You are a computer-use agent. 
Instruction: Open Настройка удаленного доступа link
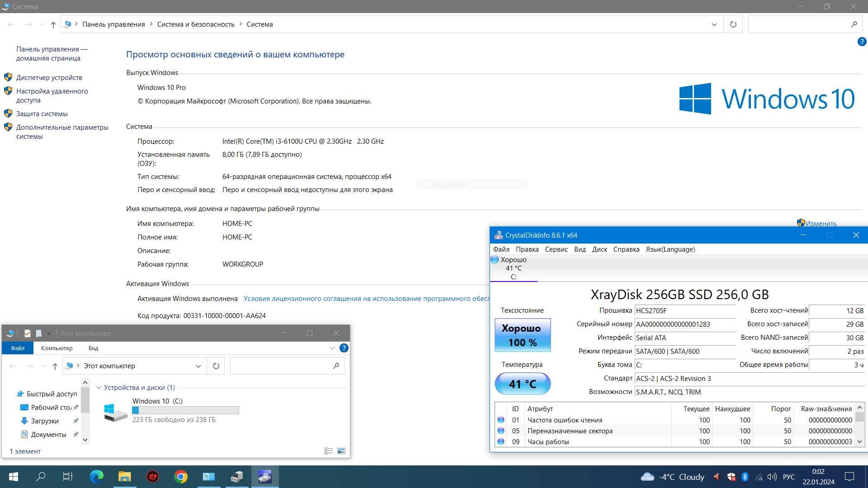pyautogui.click(x=52, y=96)
